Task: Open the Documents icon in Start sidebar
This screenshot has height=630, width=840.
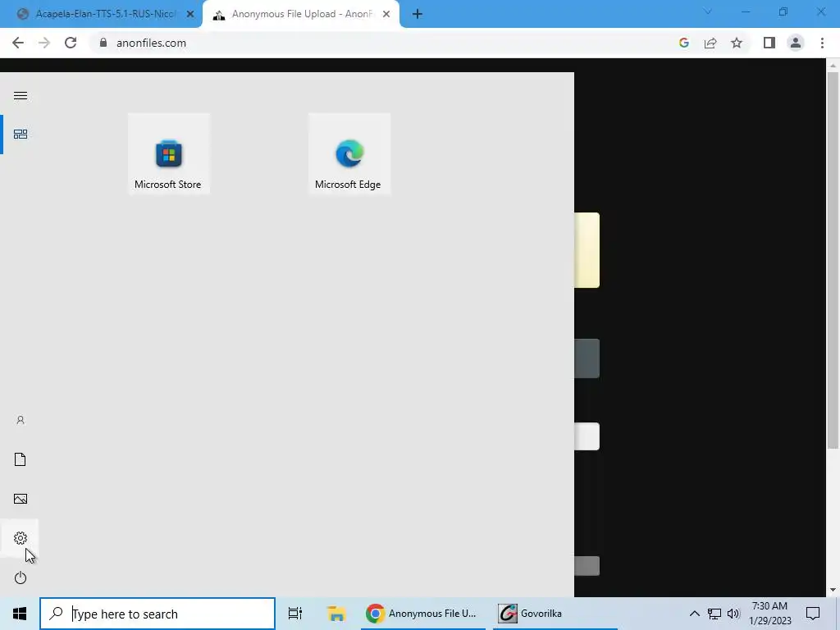Action: (x=21, y=459)
